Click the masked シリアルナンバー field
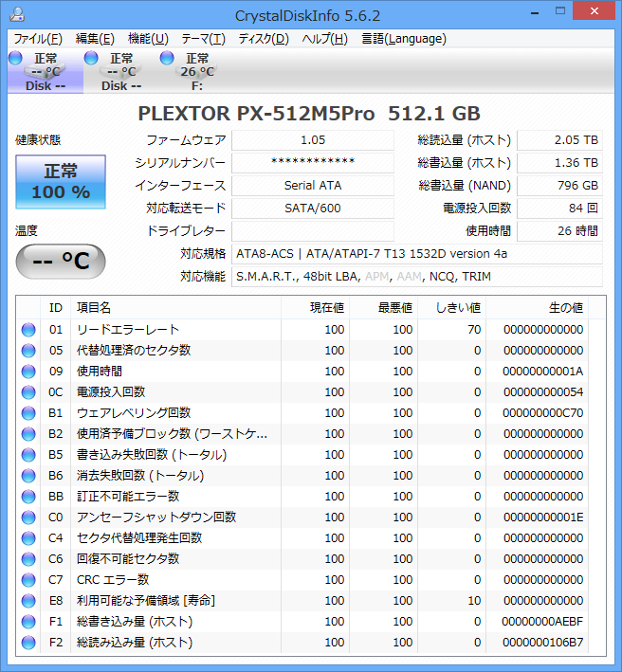This screenshot has width=622, height=672. click(313, 163)
